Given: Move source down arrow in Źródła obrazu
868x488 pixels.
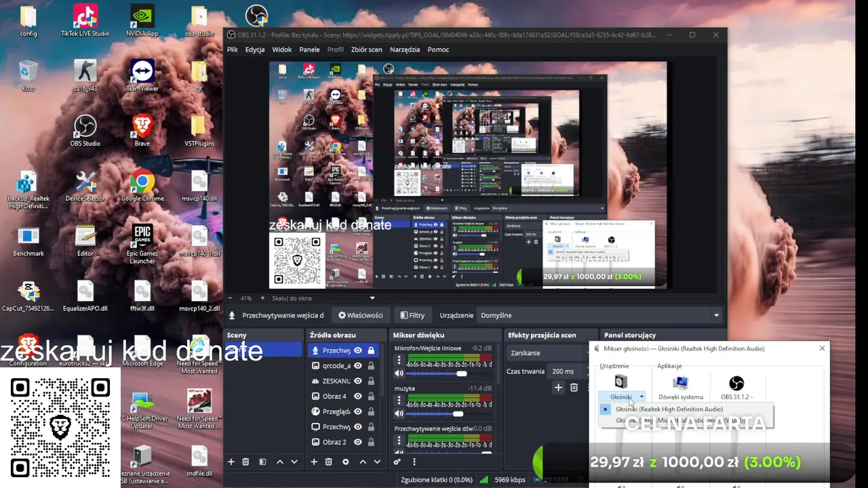Looking at the screenshot, I should [x=377, y=462].
